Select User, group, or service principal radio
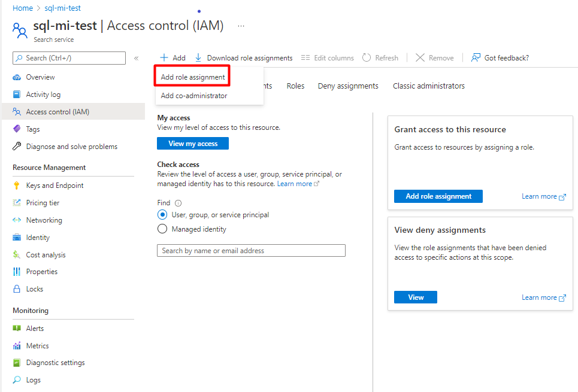 pyautogui.click(x=162, y=215)
